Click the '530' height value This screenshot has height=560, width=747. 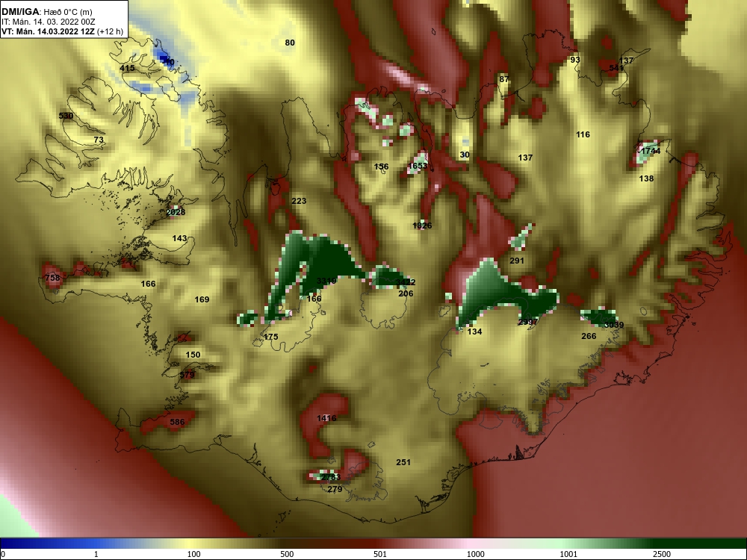pos(66,116)
